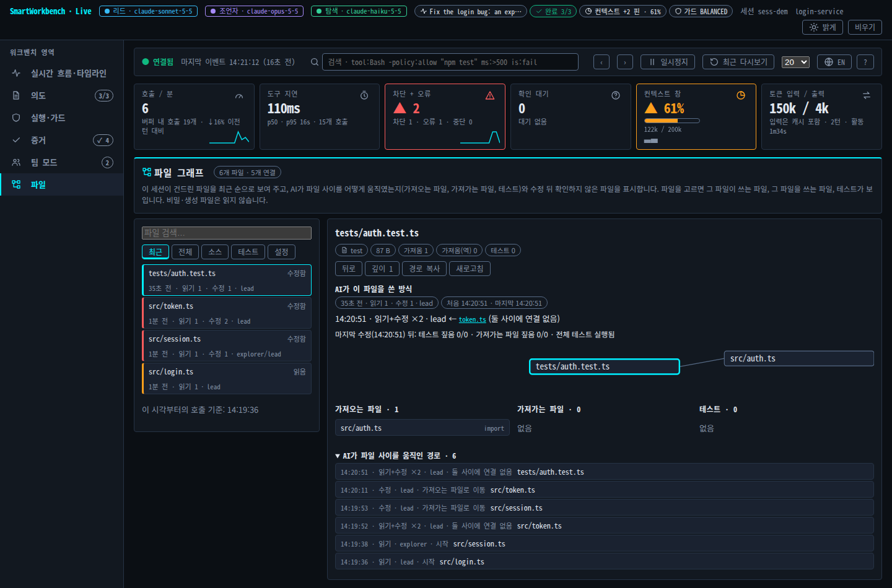Click the context window 61% progress bar
The image size is (892, 588).
pyautogui.click(x=671, y=121)
